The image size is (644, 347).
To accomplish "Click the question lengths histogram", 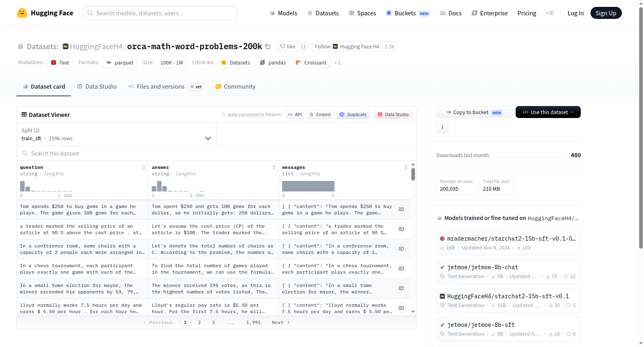I will coord(46,186).
